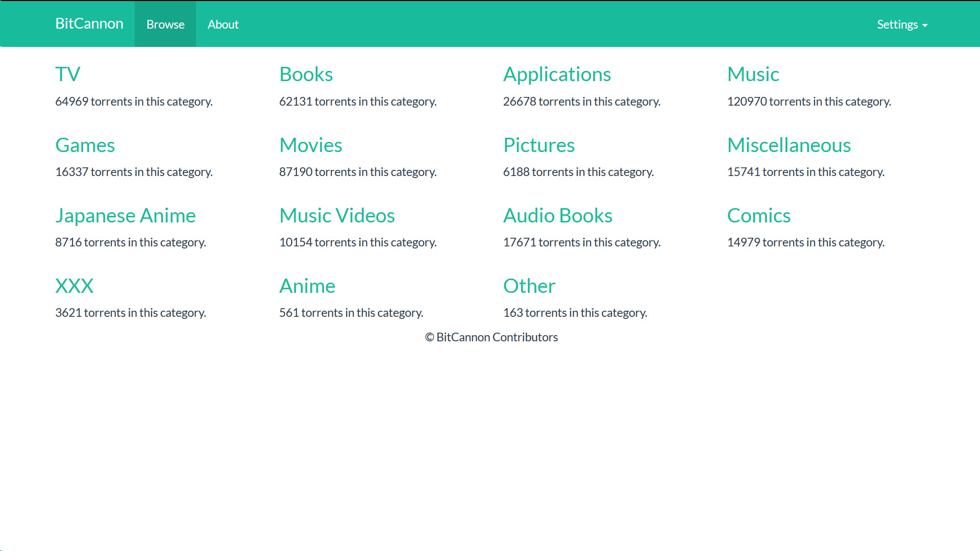Click the BitCannon Contributors footer text
The width and height of the screenshot is (980, 551).
point(491,337)
